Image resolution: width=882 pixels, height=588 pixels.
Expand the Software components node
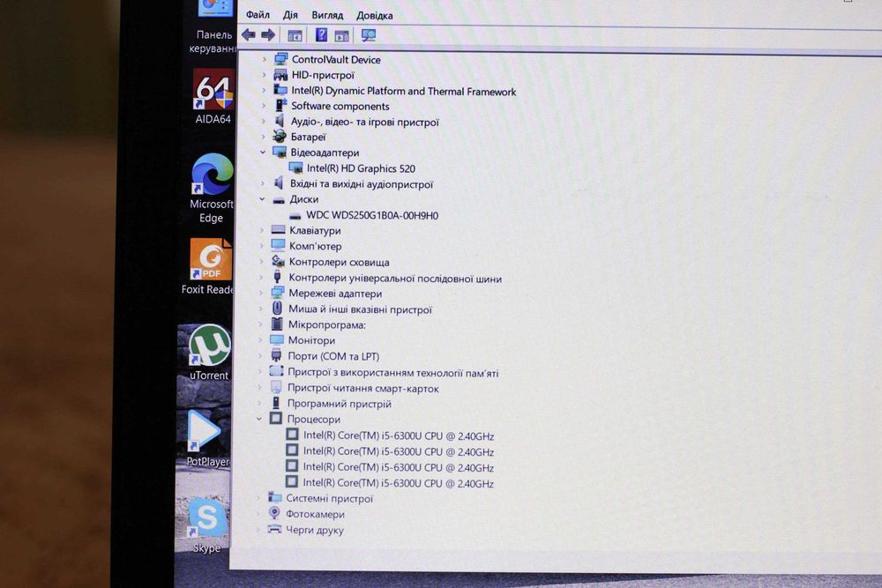pos(265,106)
